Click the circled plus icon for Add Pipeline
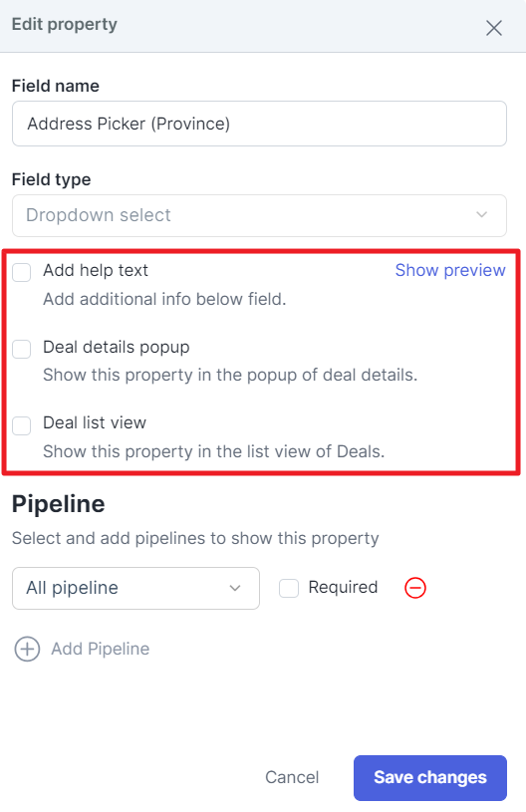 pyautogui.click(x=27, y=649)
